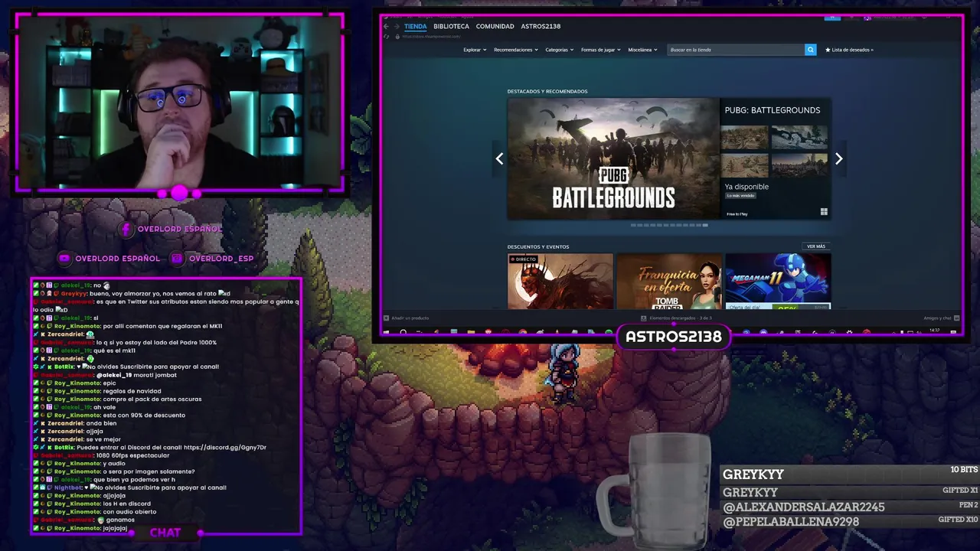Open the DIRECTO live event card
The width and height of the screenshot is (980, 551).
pyautogui.click(x=560, y=282)
